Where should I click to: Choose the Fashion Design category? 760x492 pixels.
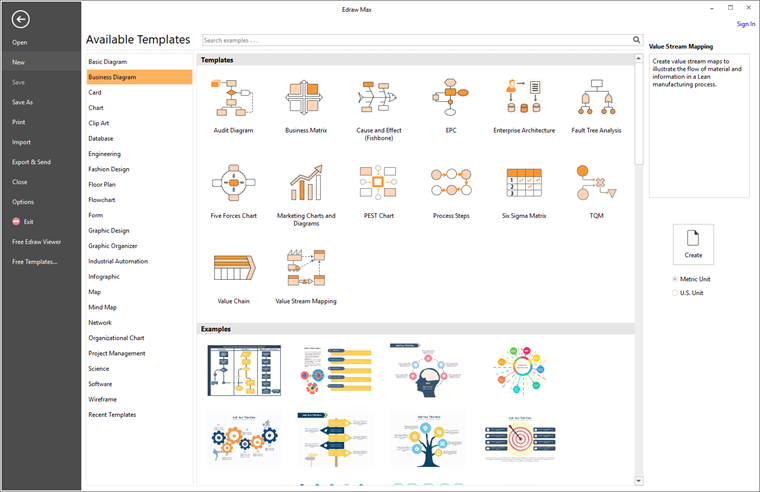click(140, 169)
